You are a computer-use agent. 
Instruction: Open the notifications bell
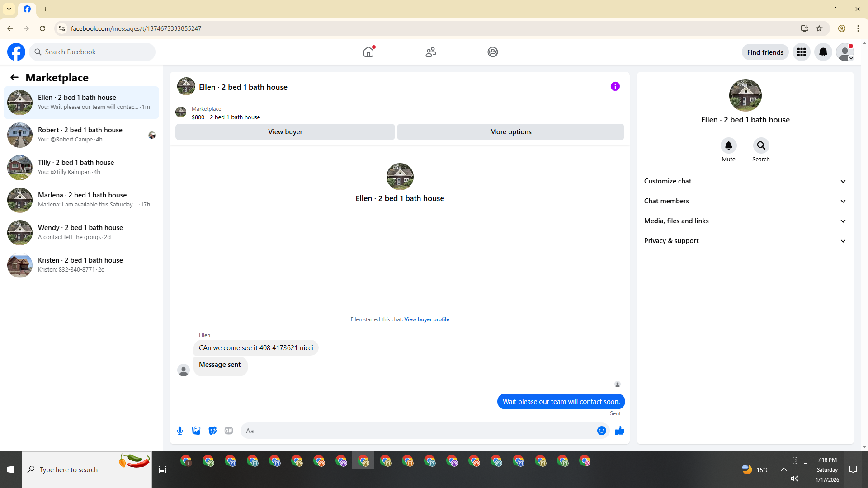tap(823, 52)
